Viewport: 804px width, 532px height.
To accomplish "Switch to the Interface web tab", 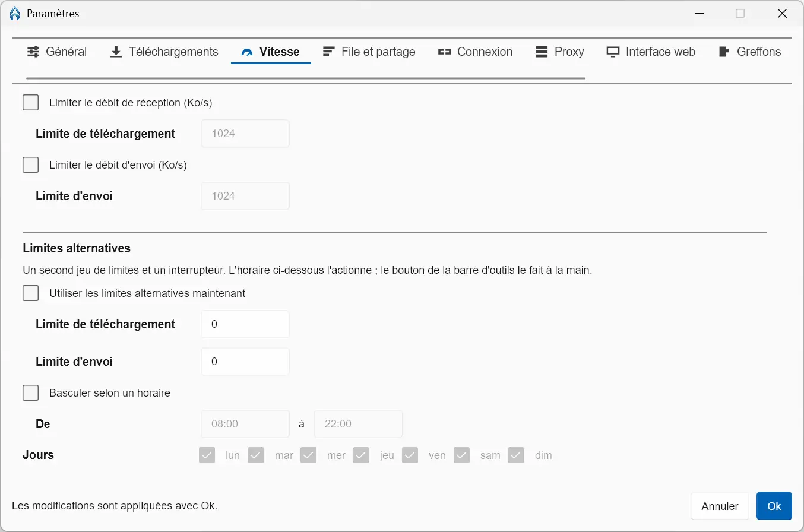I will (651, 52).
